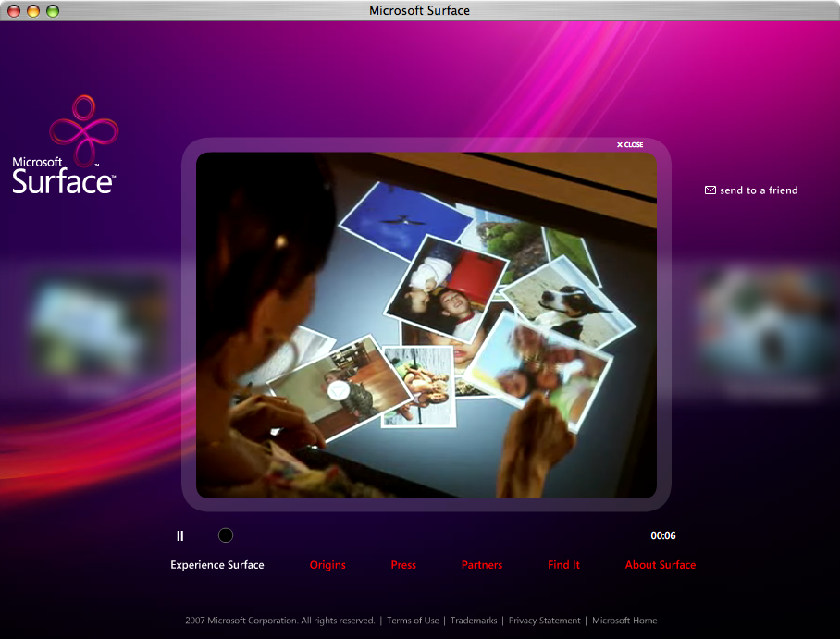Select Find It in the navigation
This screenshot has width=840, height=639.
[x=563, y=564]
